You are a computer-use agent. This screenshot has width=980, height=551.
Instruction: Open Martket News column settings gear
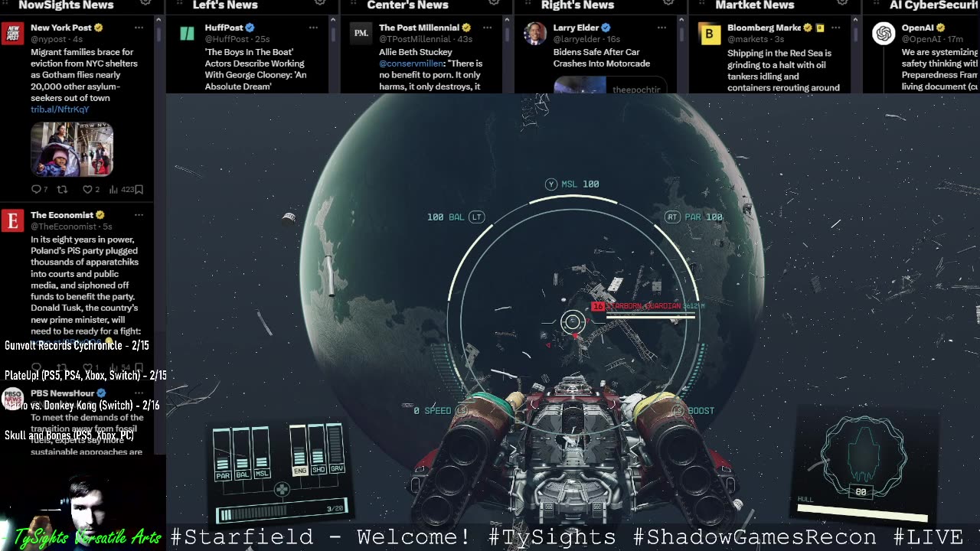coord(843,3)
